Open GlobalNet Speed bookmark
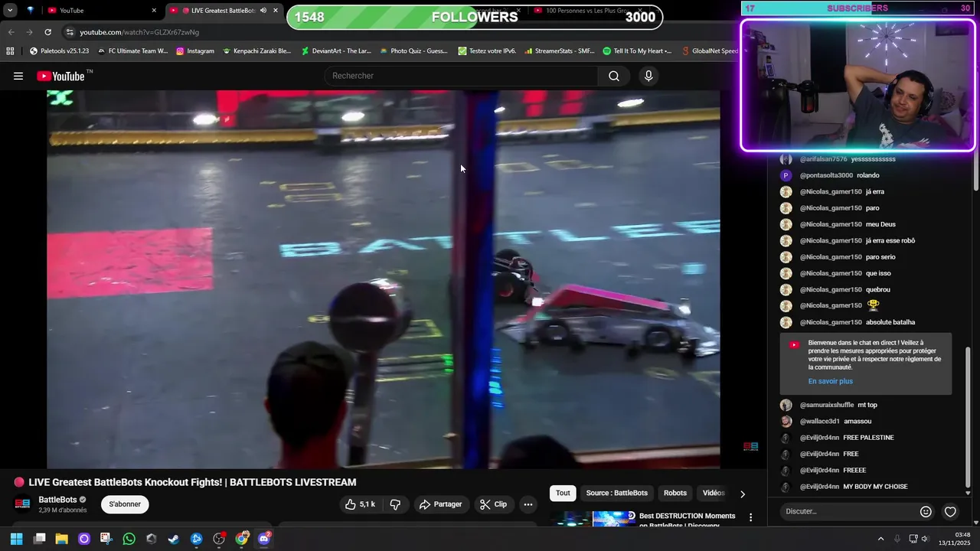 tap(710, 51)
